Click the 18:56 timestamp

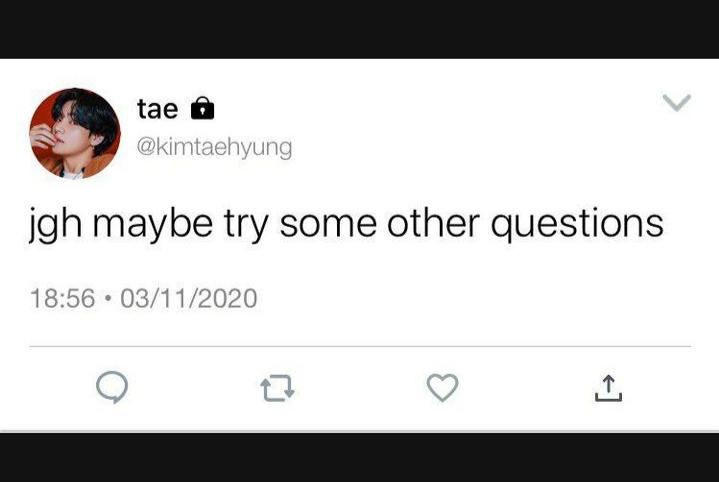[62, 298]
